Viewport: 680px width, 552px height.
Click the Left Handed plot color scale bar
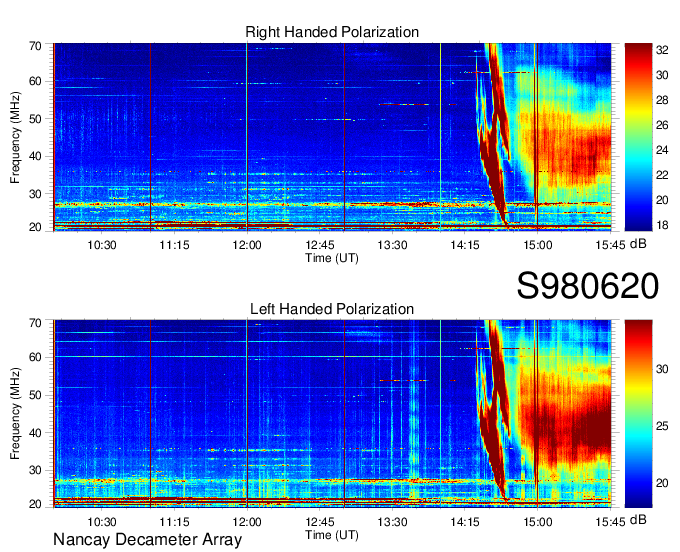pos(638,414)
